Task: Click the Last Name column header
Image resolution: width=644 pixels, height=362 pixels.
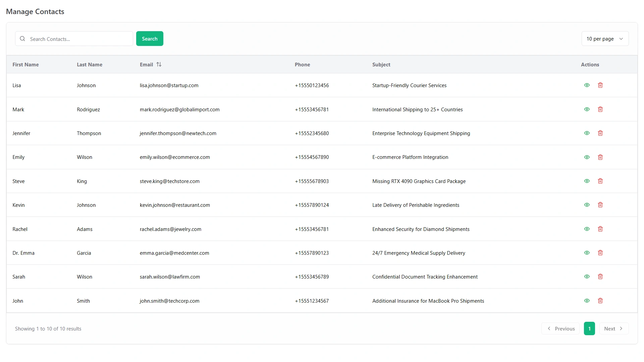Action: 90,65
